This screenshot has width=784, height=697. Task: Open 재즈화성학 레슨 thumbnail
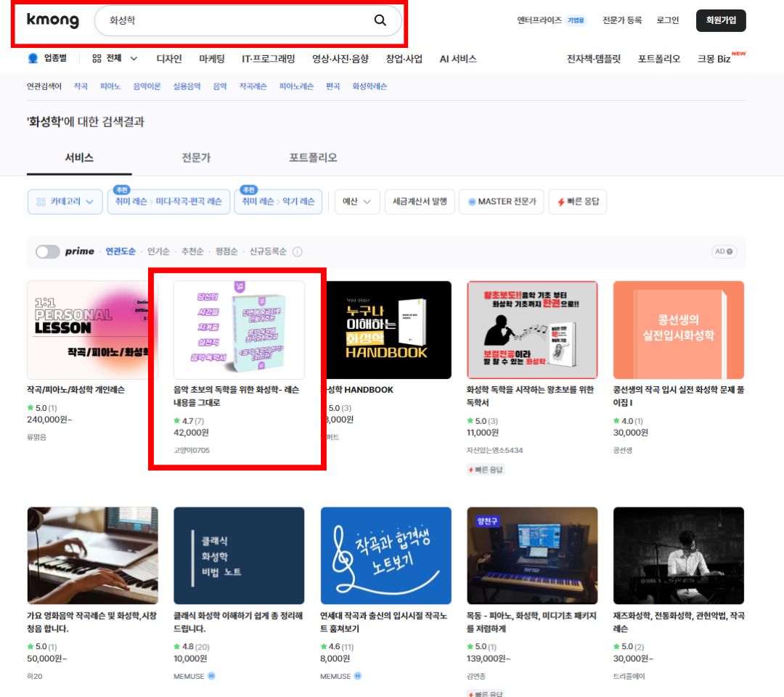tap(679, 555)
